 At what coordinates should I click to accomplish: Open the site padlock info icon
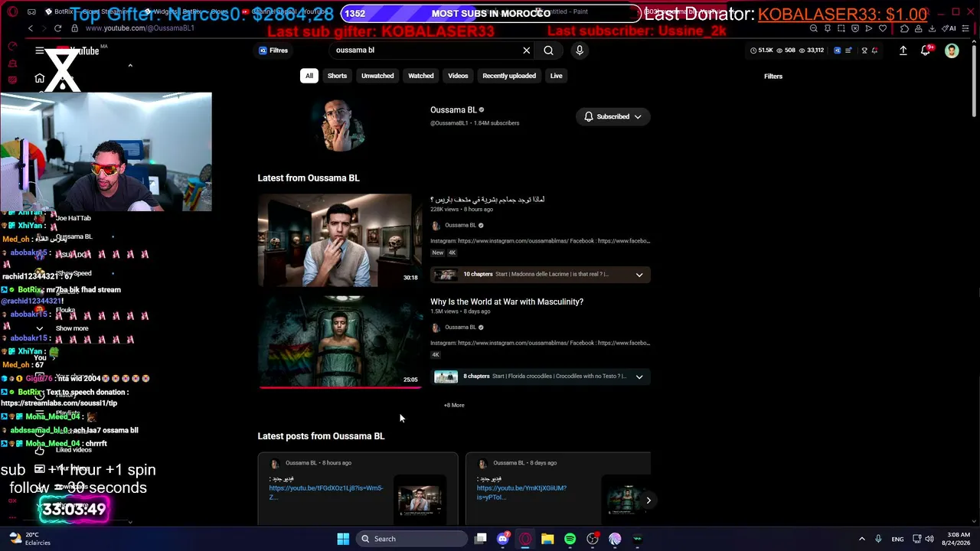click(x=74, y=28)
